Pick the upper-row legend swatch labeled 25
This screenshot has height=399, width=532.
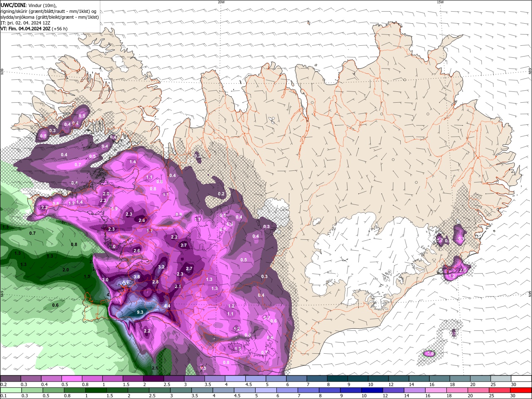tap(500, 379)
